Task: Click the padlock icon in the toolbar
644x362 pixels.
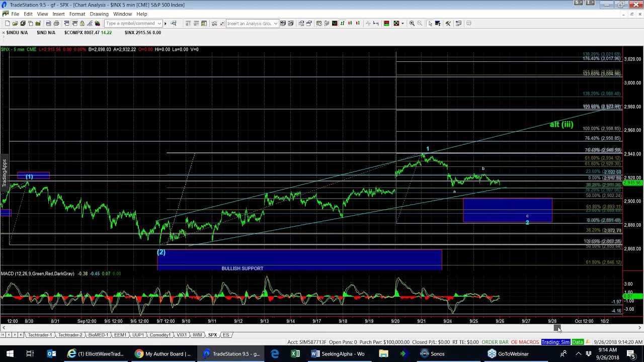Action: click(x=82, y=23)
